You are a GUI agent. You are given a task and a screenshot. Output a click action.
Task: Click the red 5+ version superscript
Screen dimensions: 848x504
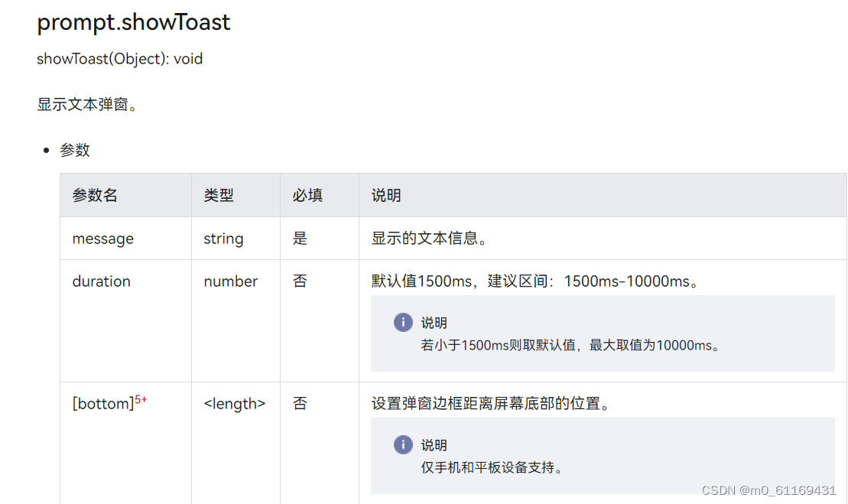tap(141, 399)
